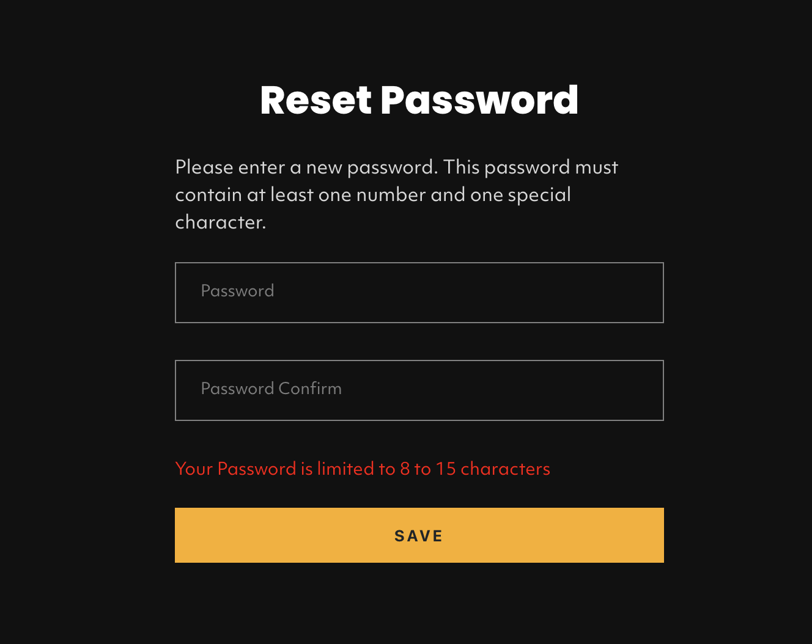This screenshot has width=812, height=644.
Task: Click the password requirements instruction text
Action: click(396, 194)
